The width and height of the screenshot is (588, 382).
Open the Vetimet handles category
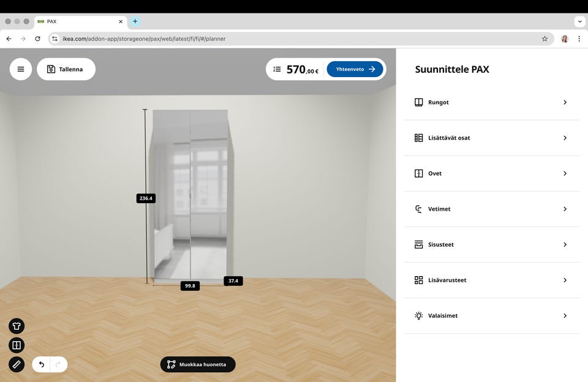[x=492, y=209]
